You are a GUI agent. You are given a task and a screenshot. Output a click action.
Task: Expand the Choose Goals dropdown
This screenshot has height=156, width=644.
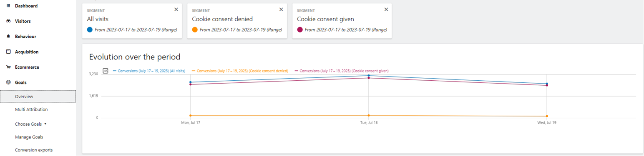31,124
